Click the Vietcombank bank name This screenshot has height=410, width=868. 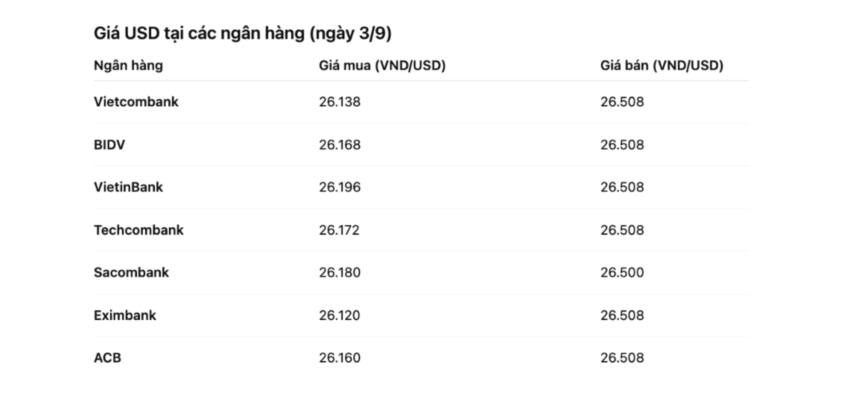(x=136, y=102)
